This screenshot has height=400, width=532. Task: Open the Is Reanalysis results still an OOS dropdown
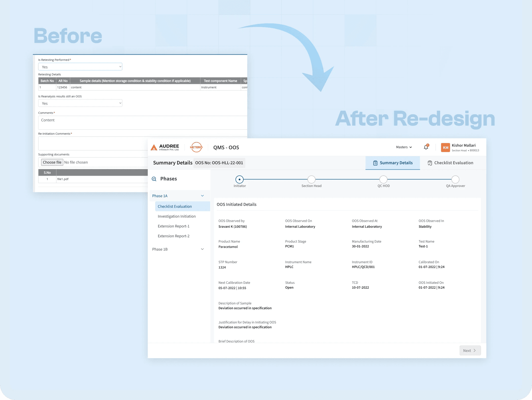point(80,103)
